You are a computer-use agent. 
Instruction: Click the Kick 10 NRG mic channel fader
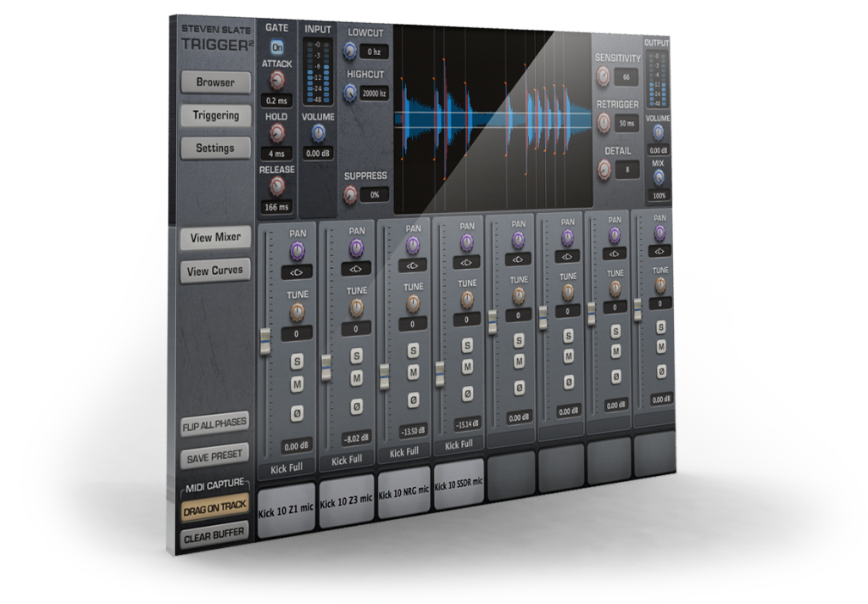click(384, 377)
